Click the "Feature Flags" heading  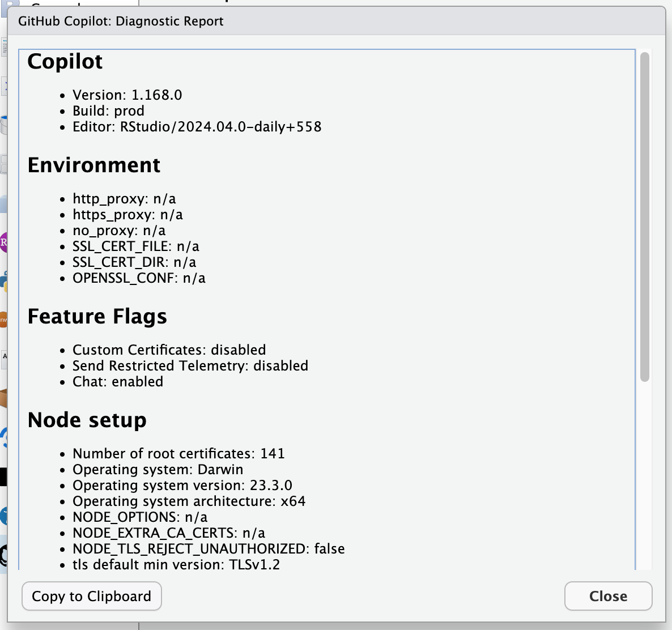point(97,316)
